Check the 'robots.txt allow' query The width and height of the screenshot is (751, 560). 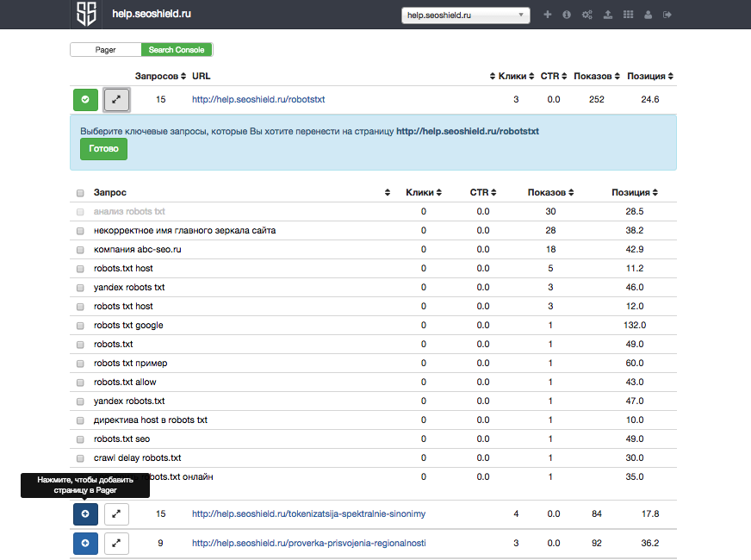[x=80, y=383]
